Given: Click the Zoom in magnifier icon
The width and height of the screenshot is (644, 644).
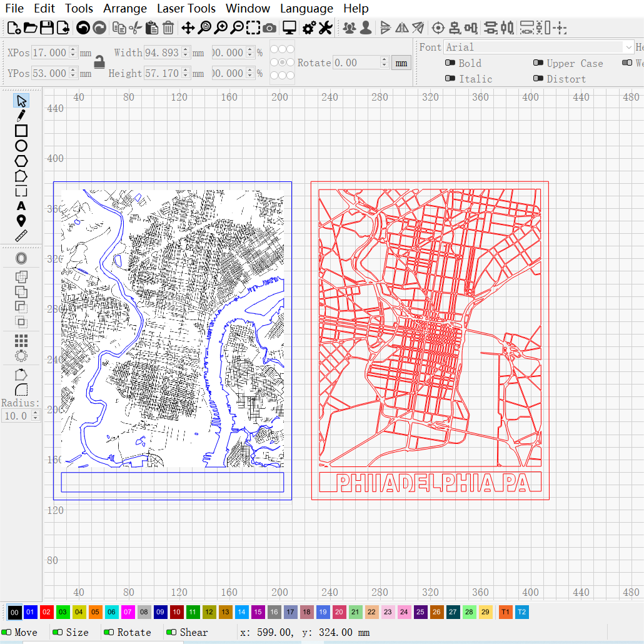Looking at the screenshot, I should [221, 28].
